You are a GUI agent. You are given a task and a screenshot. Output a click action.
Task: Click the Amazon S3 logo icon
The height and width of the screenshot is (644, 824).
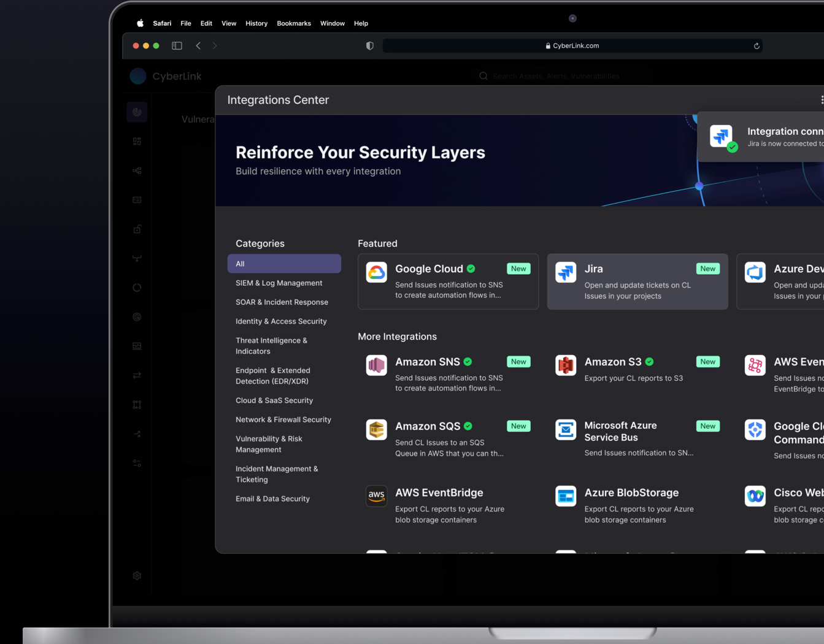coord(566,366)
